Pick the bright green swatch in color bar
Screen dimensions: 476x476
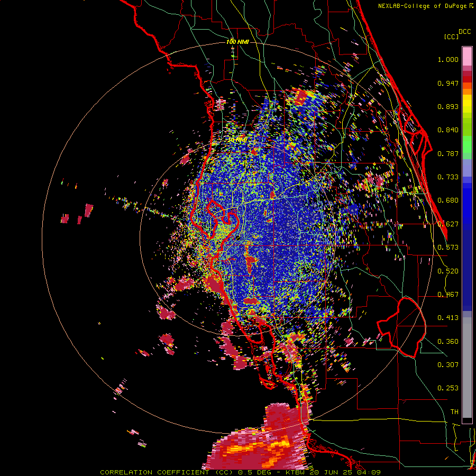point(467,144)
